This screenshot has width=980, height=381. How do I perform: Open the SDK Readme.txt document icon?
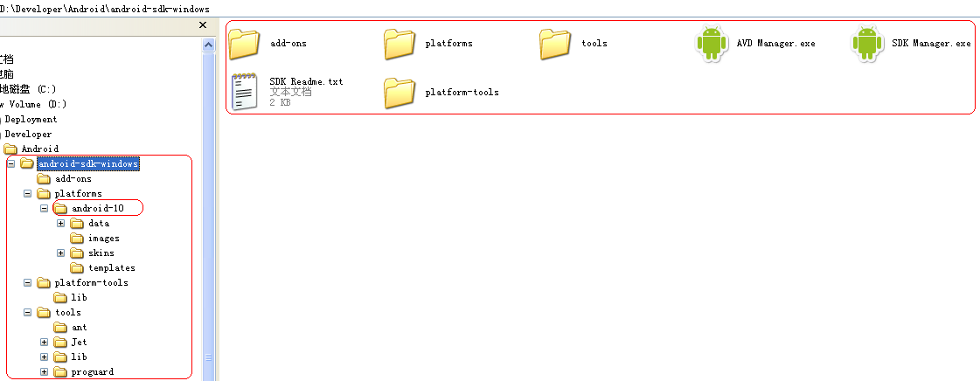tap(245, 92)
